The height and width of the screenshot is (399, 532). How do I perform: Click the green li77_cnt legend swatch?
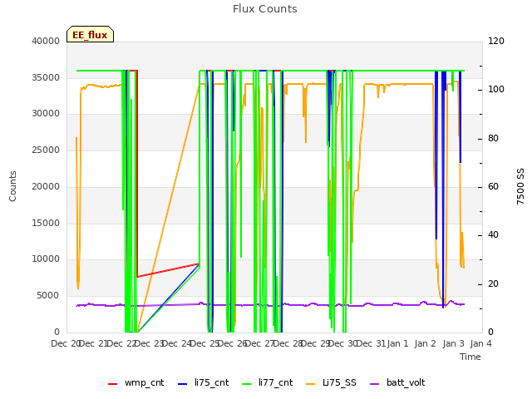pyautogui.click(x=246, y=384)
